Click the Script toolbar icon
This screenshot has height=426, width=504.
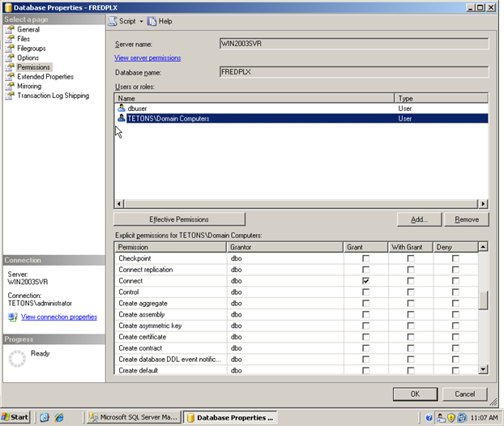112,21
